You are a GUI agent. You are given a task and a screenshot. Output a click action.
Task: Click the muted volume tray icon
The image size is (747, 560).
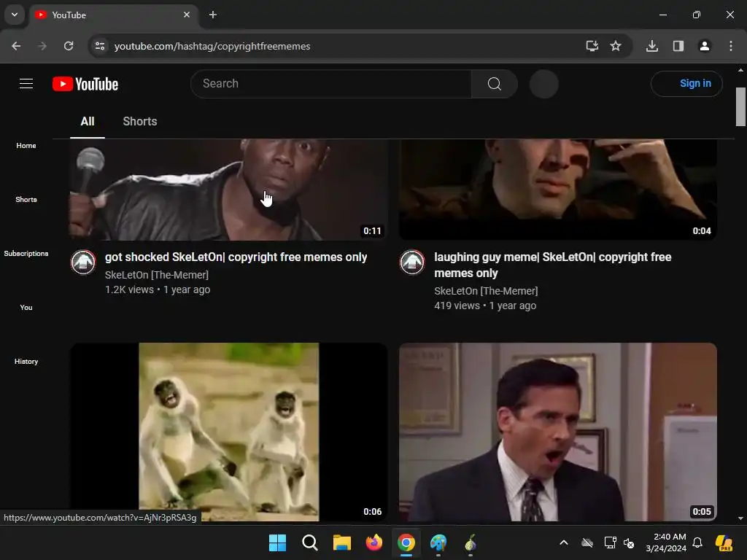629,542
